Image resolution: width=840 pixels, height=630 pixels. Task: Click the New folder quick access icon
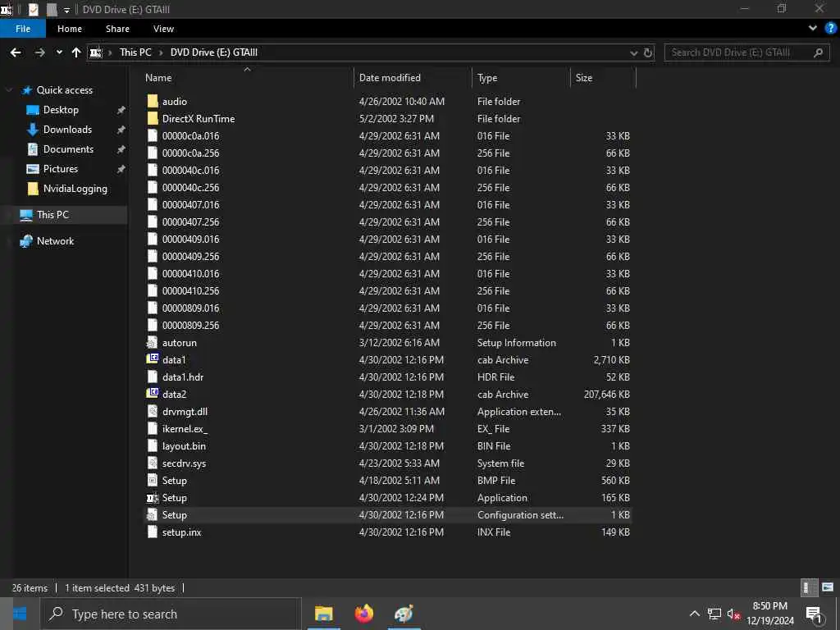pos(52,9)
